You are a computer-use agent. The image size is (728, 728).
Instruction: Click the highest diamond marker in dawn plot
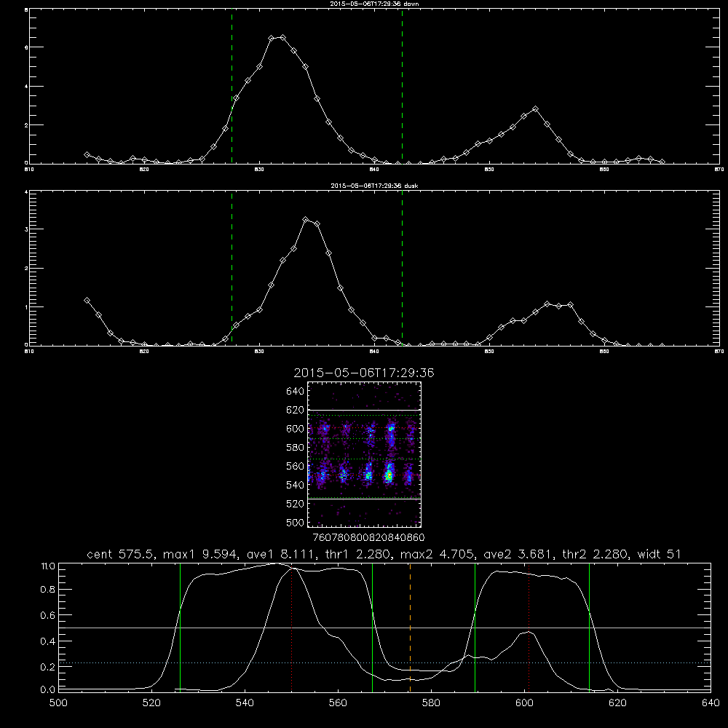(282, 38)
